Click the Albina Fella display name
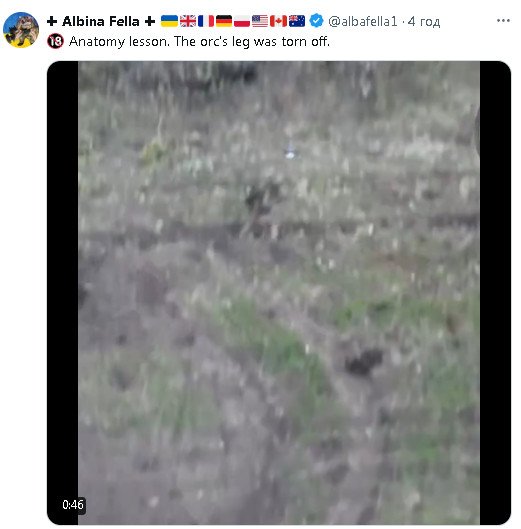Screen dimensions: 521x529 pos(101,22)
